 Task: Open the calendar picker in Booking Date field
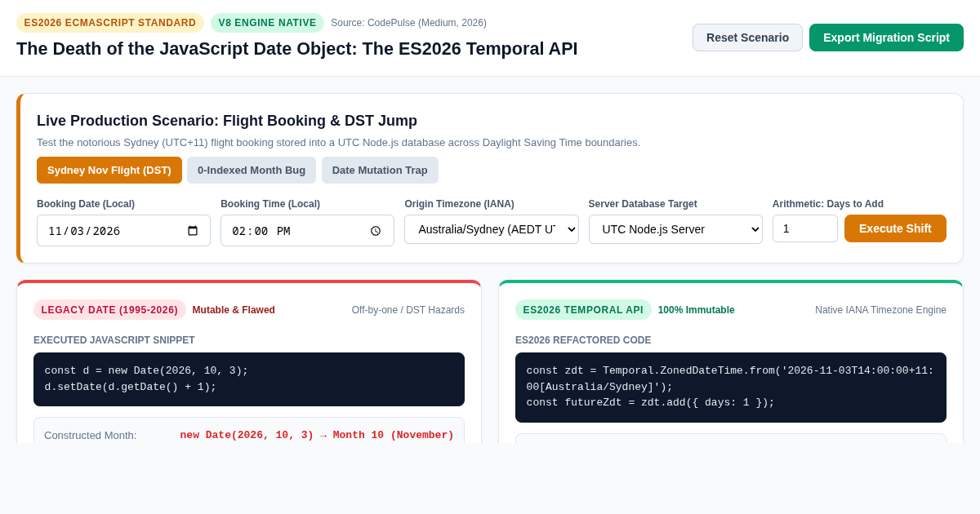tap(193, 231)
